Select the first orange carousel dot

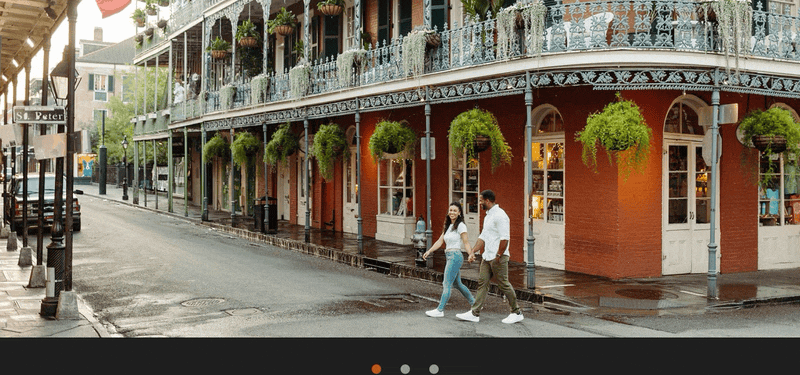376,369
